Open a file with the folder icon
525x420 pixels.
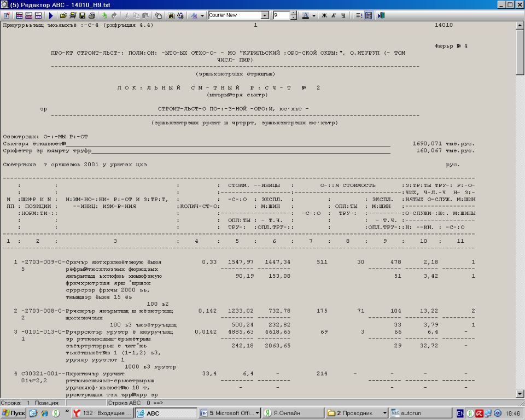[63, 15]
